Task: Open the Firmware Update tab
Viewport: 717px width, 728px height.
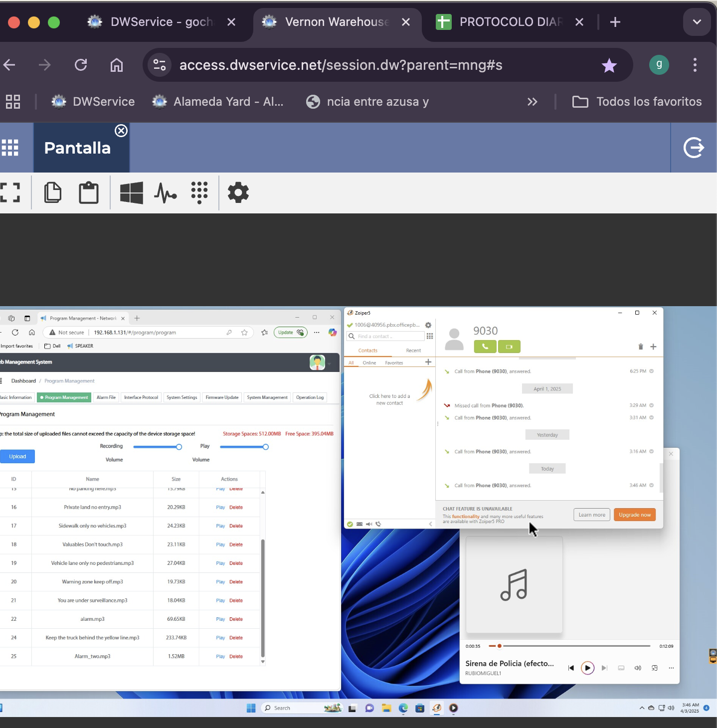Action: 222,397
